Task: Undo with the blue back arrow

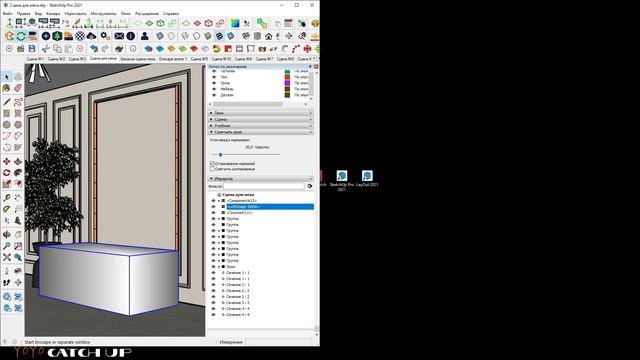Action: [94, 49]
